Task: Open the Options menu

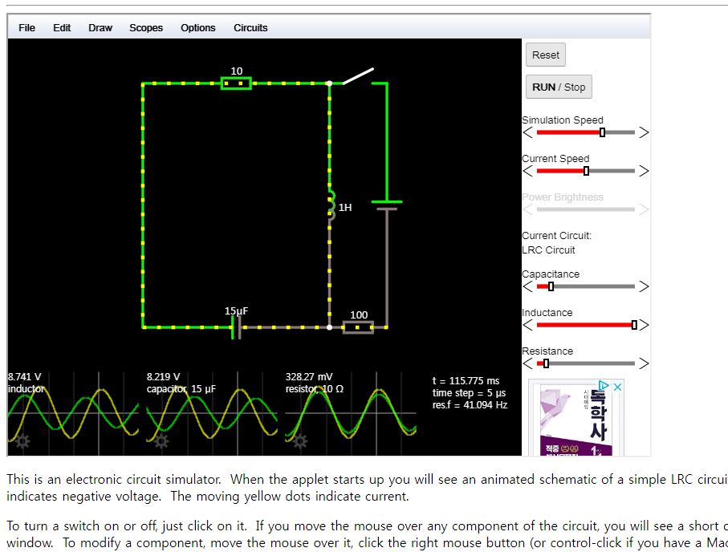Action: (197, 28)
